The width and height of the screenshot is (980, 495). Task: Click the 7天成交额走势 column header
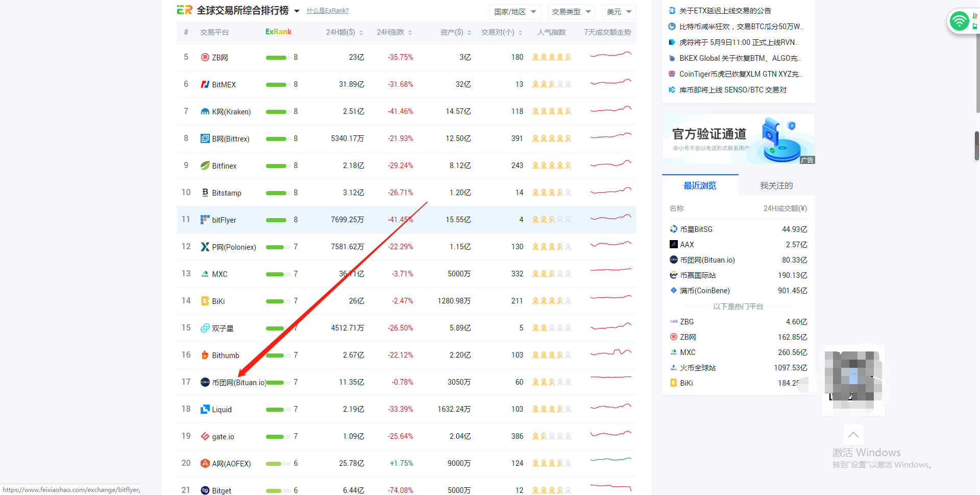607,32
